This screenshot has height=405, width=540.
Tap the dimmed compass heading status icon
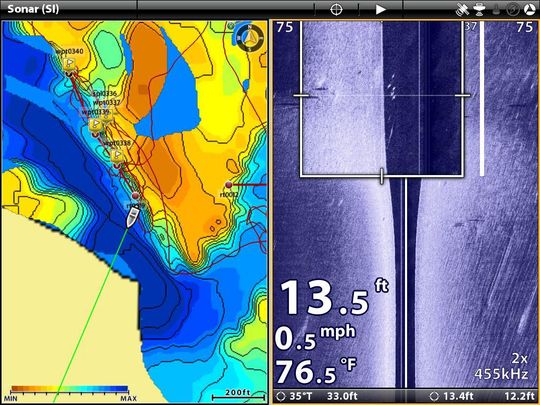coord(512,10)
